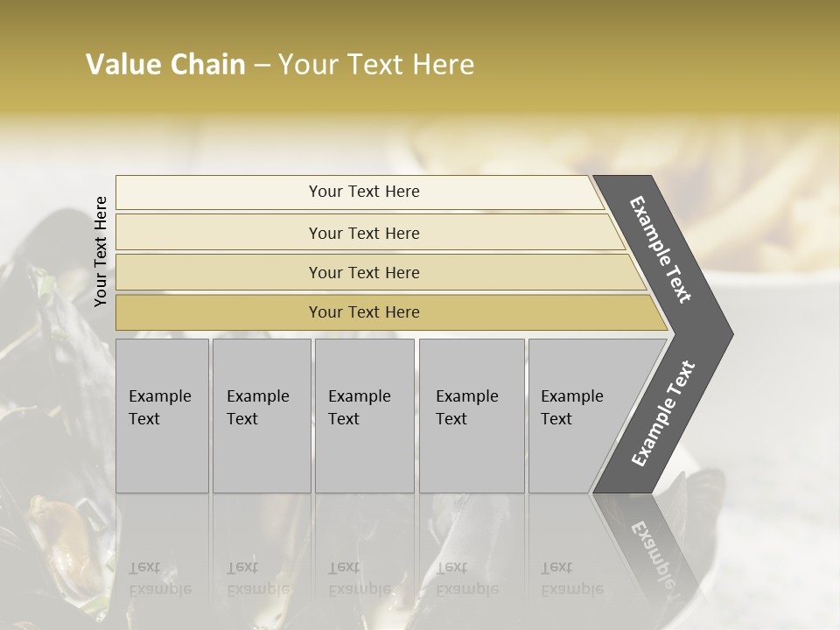Click the first gray "Example Text" box on left
The image size is (840, 630).
click(x=163, y=416)
